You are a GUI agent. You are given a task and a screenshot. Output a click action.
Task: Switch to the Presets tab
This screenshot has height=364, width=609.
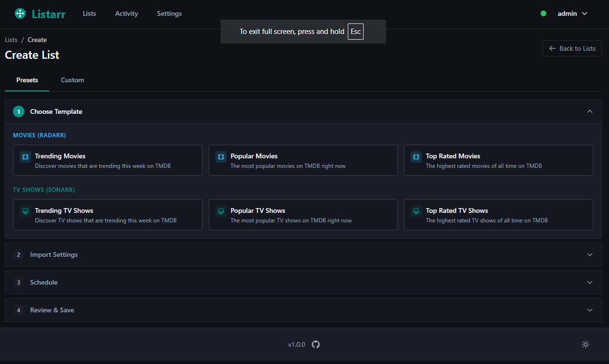pyautogui.click(x=27, y=80)
